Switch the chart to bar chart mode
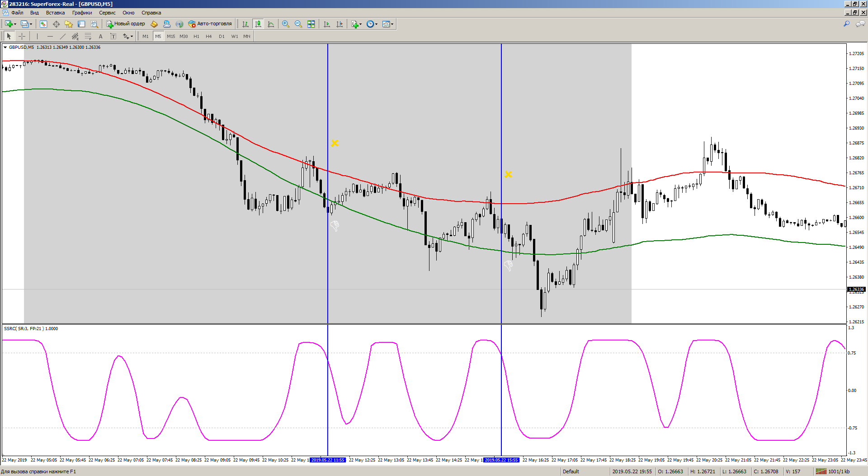This screenshot has width=868, height=476. [245, 24]
